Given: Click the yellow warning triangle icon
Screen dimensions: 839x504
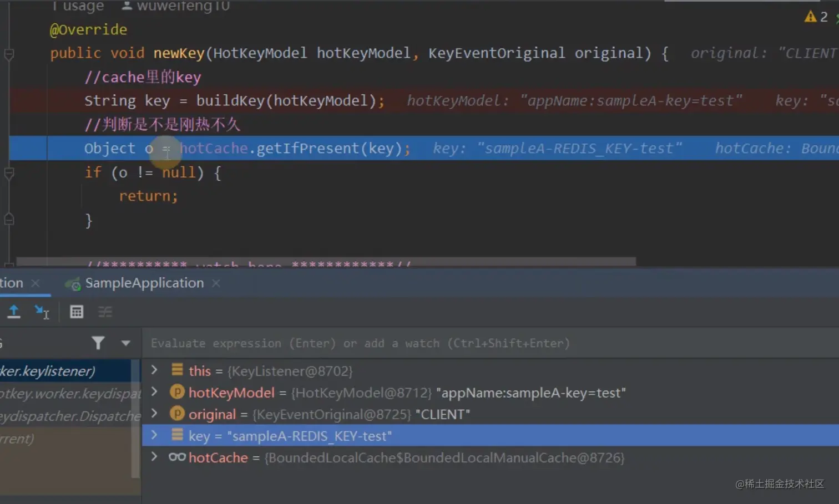Looking at the screenshot, I should 810,17.
